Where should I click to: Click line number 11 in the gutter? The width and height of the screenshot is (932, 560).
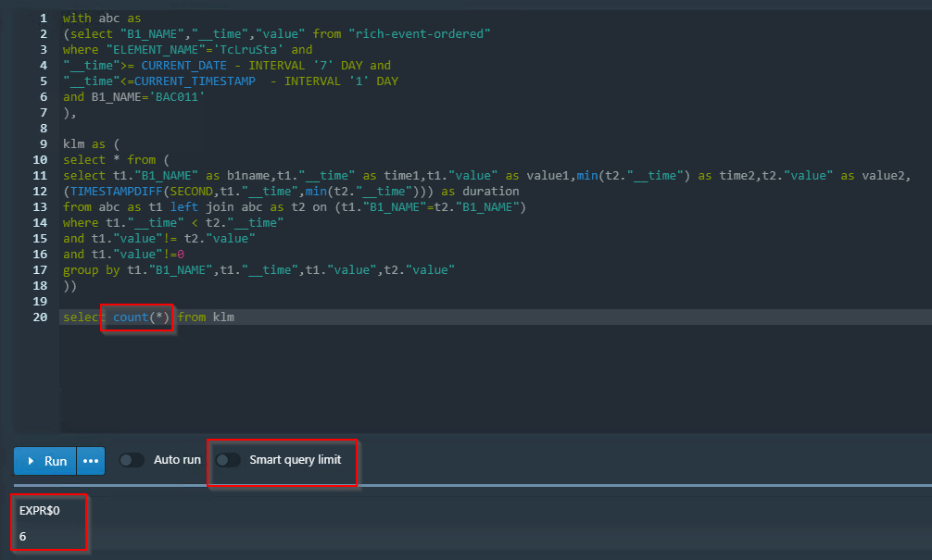click(x=40, y=176)
